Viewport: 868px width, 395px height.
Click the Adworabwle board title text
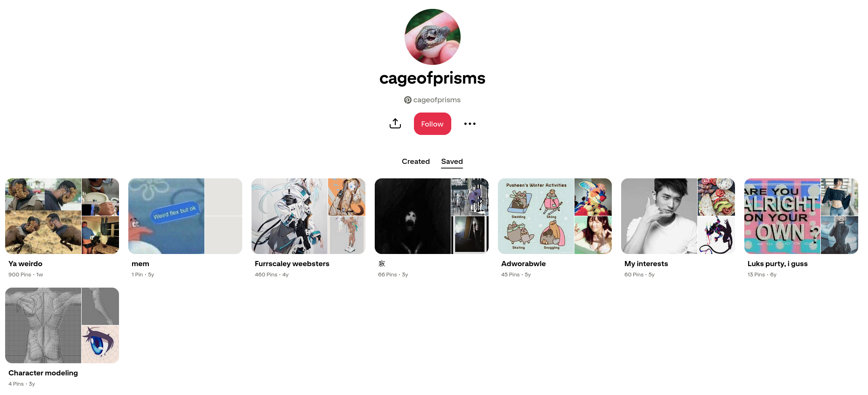tap(524, 264)
